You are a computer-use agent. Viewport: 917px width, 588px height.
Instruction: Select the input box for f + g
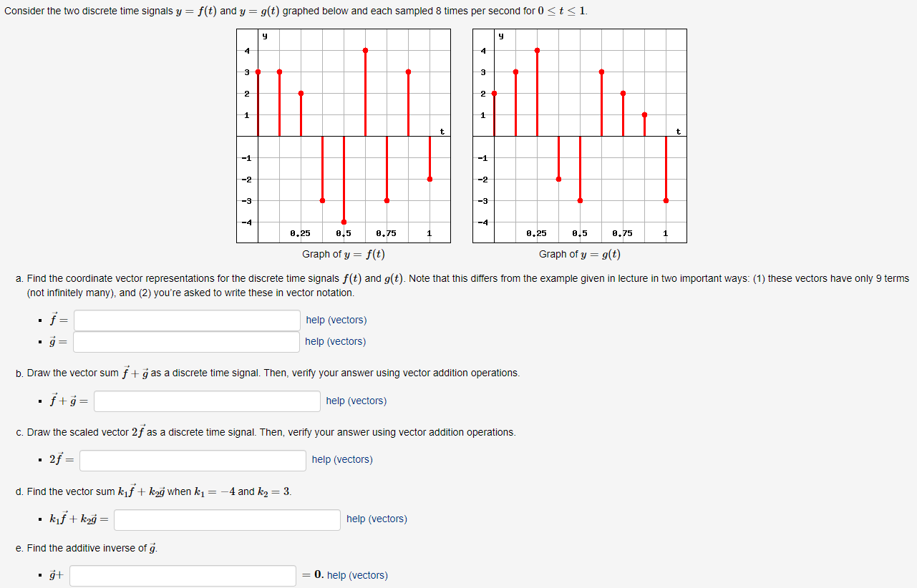(x=207, y=401)
